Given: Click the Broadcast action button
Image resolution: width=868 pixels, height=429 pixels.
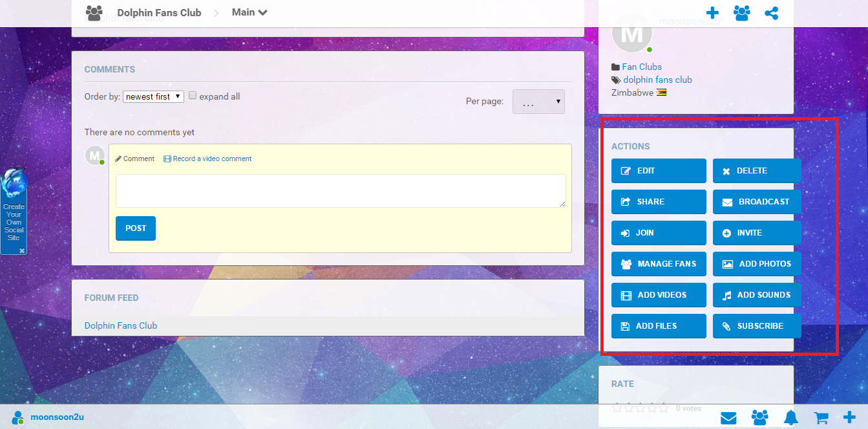Looking at the screenshot, I should point(757,202).
